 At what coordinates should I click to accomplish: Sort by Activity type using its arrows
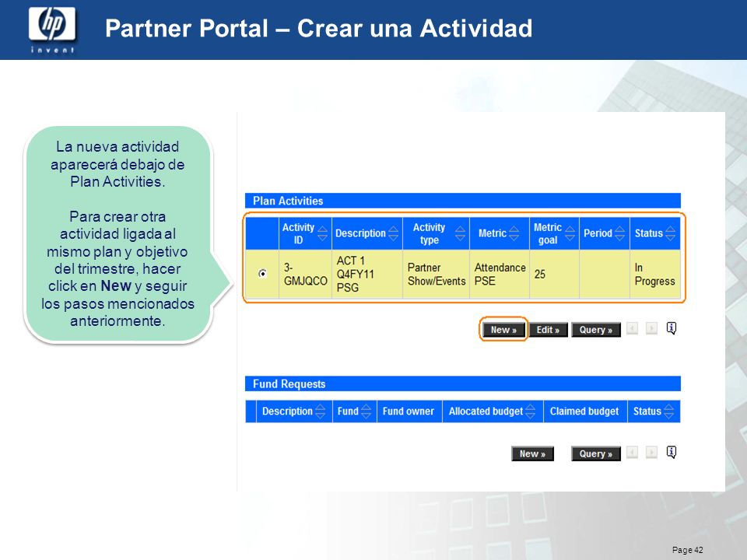[460, 233]
